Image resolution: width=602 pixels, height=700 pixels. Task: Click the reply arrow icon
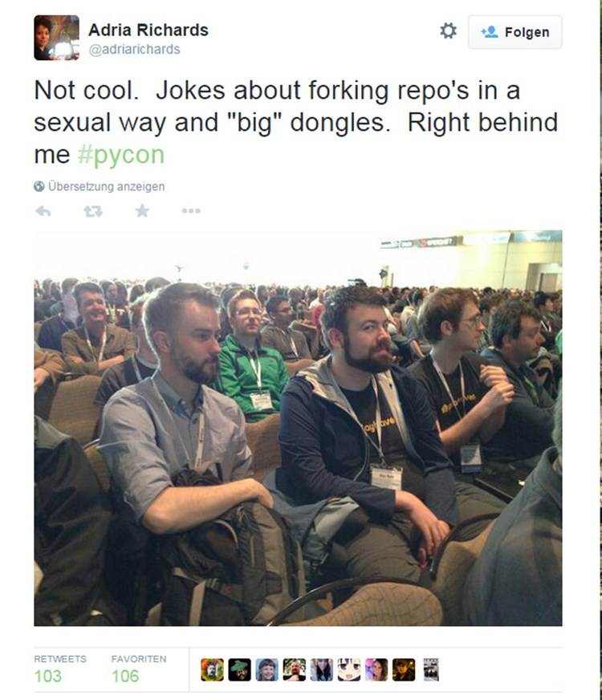[x=43, y=210]
